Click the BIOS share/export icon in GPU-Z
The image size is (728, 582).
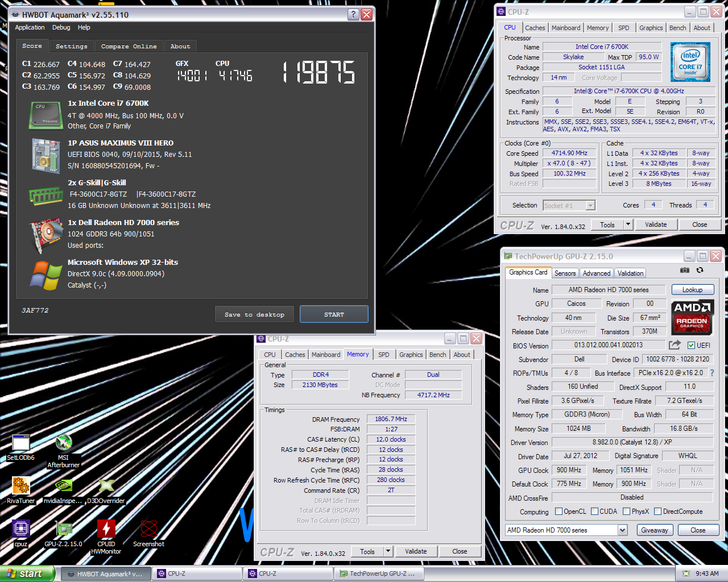pyautogui.click(x=675, y=345)
